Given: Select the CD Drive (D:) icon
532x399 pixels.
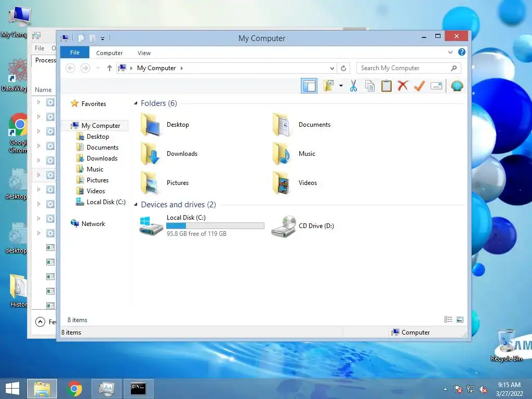Looking at the screenshot, I should 284,226.
